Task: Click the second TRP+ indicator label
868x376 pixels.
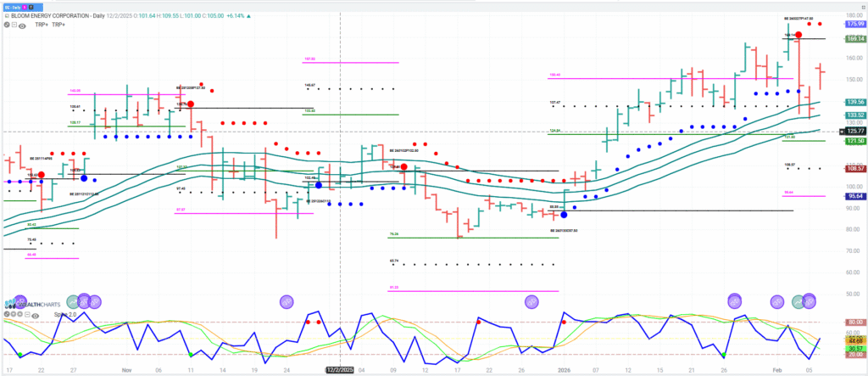Action: click(x=58, y=25)
